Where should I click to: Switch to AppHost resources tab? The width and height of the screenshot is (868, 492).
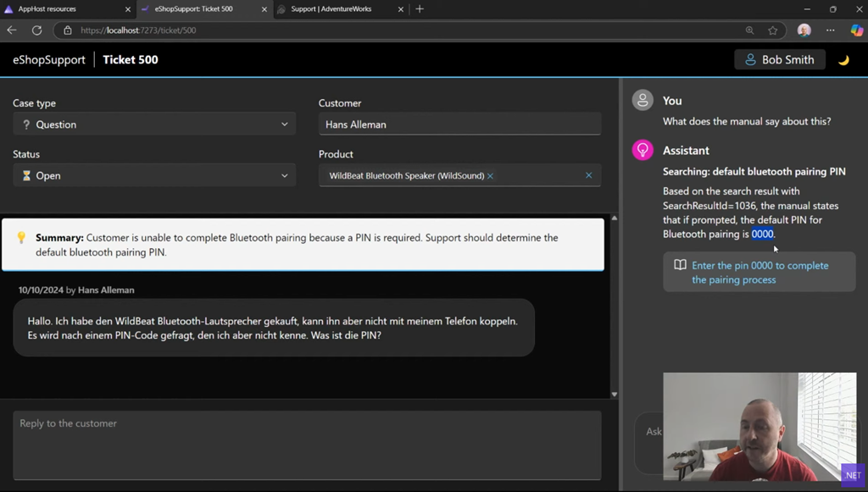pos(59,9)
